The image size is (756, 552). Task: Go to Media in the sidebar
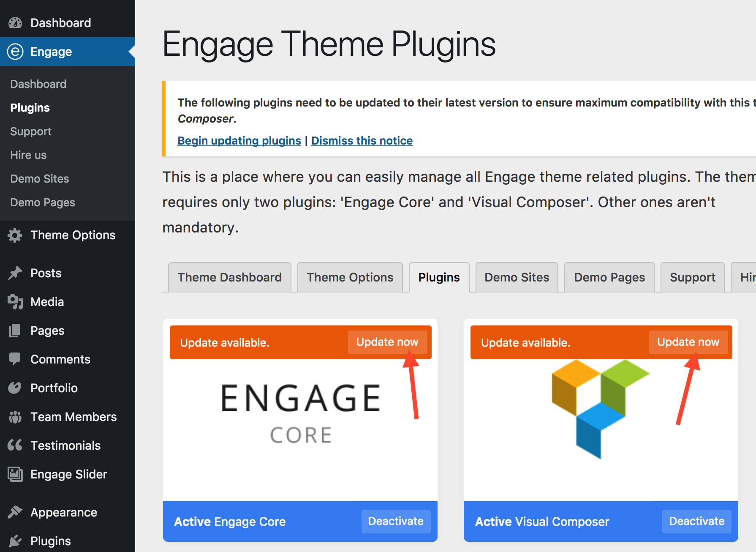click(x=68, y=302)
